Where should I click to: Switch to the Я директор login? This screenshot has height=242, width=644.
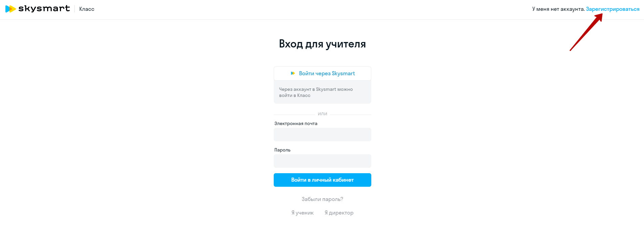click(x=339, y=213)
